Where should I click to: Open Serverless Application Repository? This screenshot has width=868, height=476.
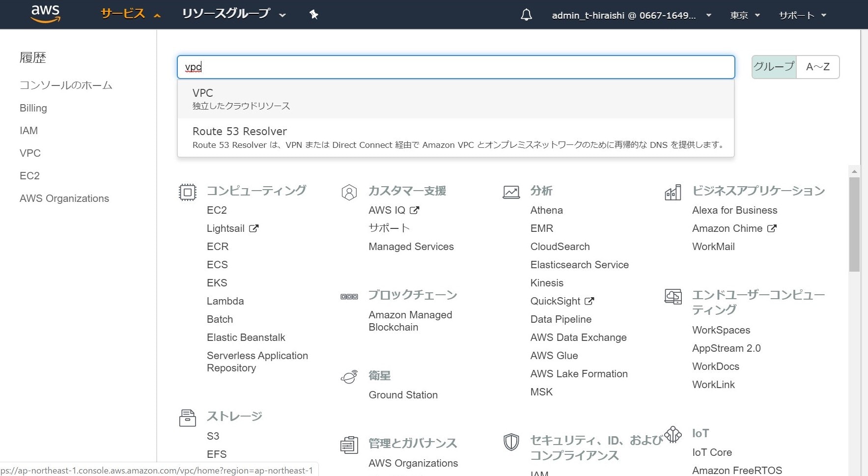257,362
